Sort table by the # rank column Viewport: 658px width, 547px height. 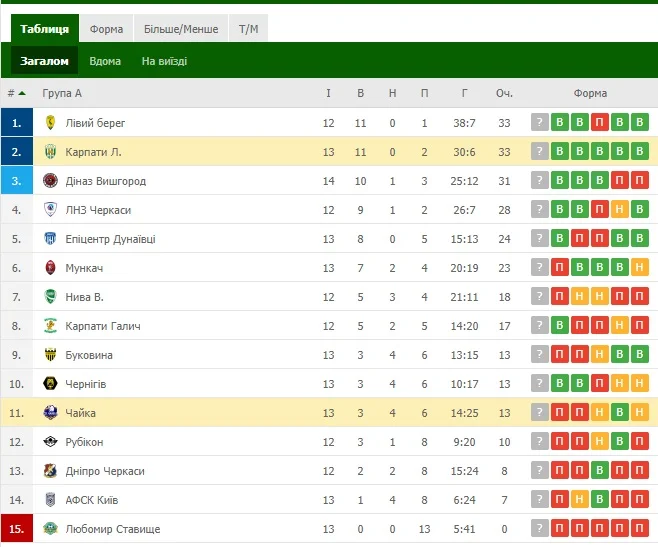pos(16,94)
